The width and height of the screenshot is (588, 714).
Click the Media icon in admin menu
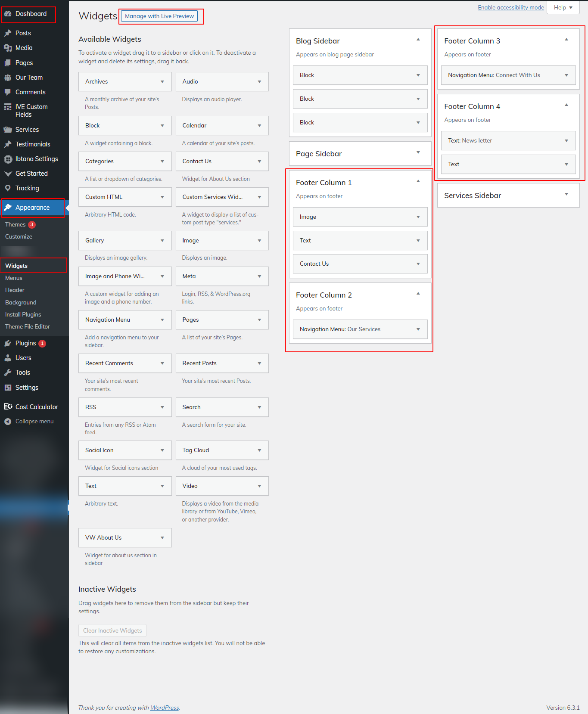coord(8,48)
